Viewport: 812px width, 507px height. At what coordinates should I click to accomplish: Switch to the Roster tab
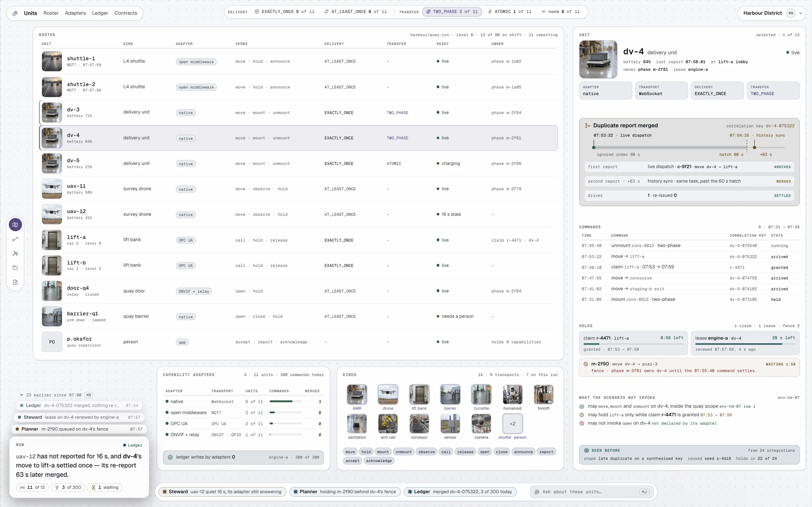[x=51, y=13]
